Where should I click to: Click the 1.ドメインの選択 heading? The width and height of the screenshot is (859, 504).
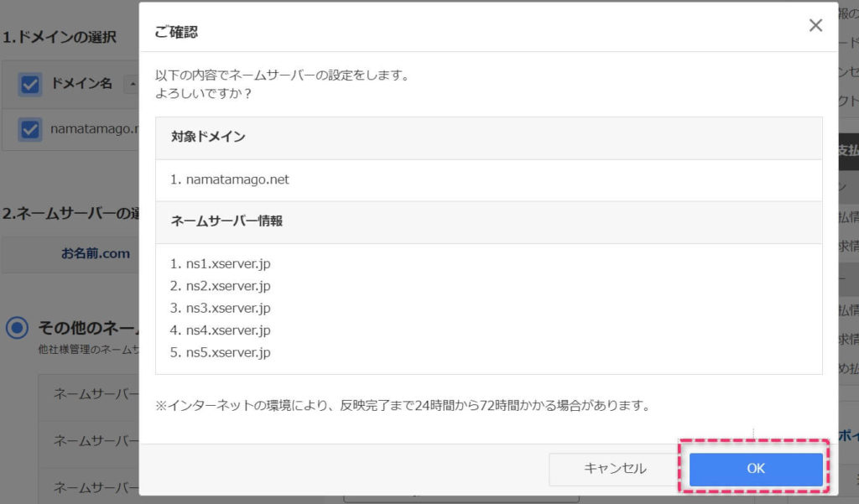coord(60,37)
